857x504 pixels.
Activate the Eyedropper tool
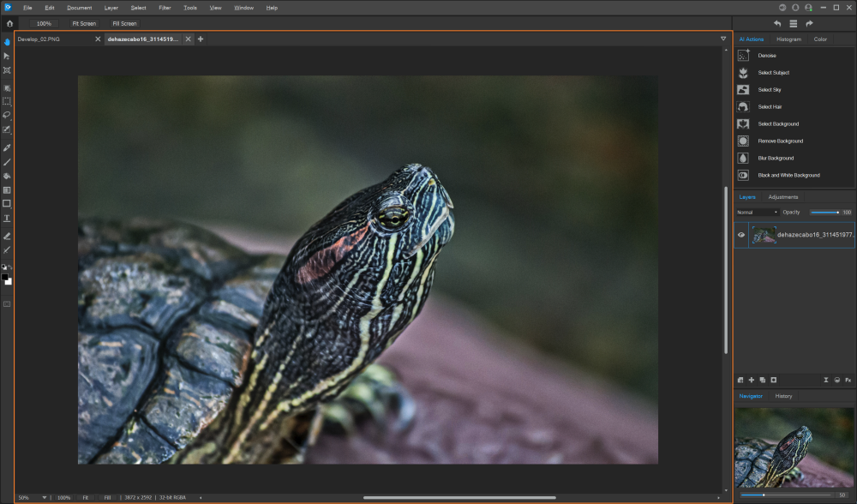[7, 147]
